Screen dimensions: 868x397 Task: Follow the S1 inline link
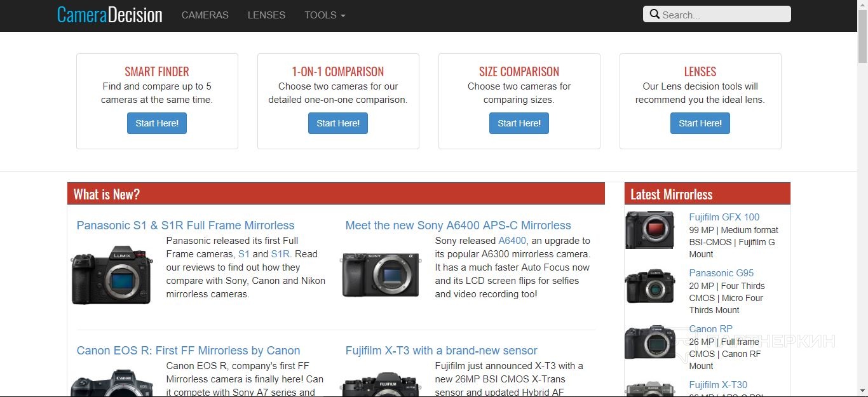[244, 254]
